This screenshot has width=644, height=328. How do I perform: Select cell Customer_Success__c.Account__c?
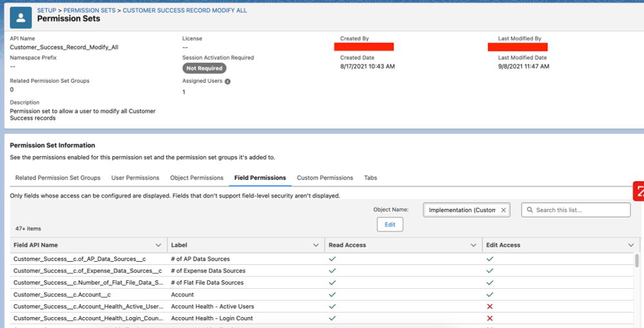click(62, 295)
